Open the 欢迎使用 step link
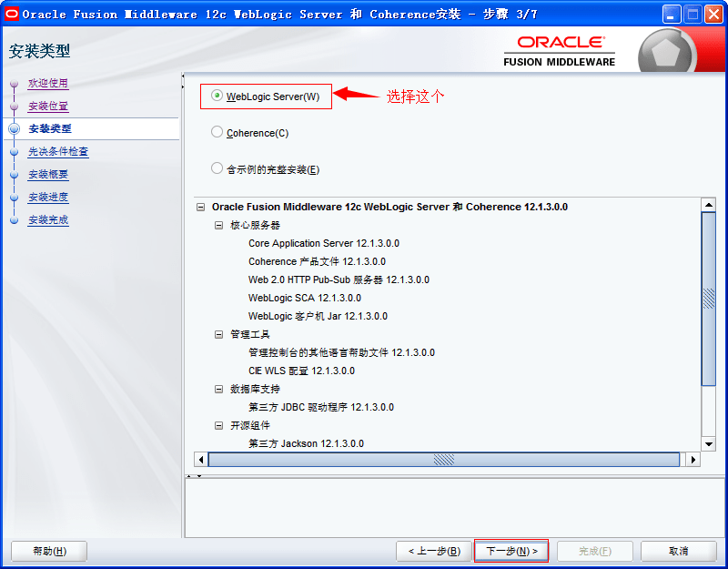The image size is (728, 569). 48,83
